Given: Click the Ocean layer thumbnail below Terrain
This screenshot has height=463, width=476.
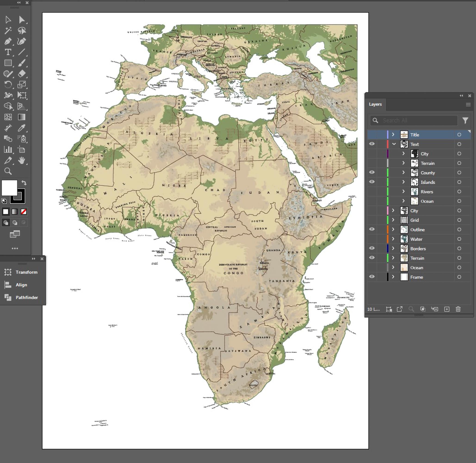Looking at the screenshot, I should point(404,267).
